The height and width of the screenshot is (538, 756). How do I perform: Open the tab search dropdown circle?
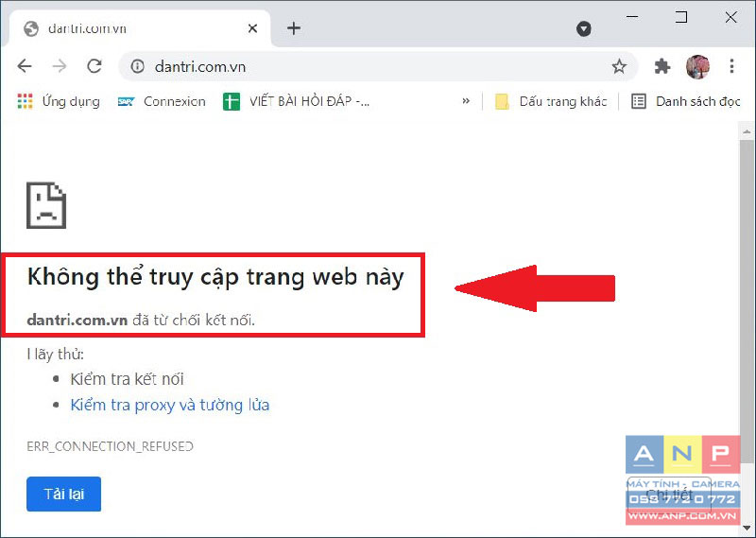(x=583, y=29)
